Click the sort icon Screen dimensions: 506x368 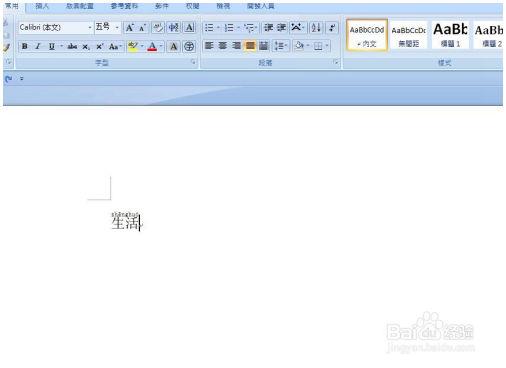[316, 27]
